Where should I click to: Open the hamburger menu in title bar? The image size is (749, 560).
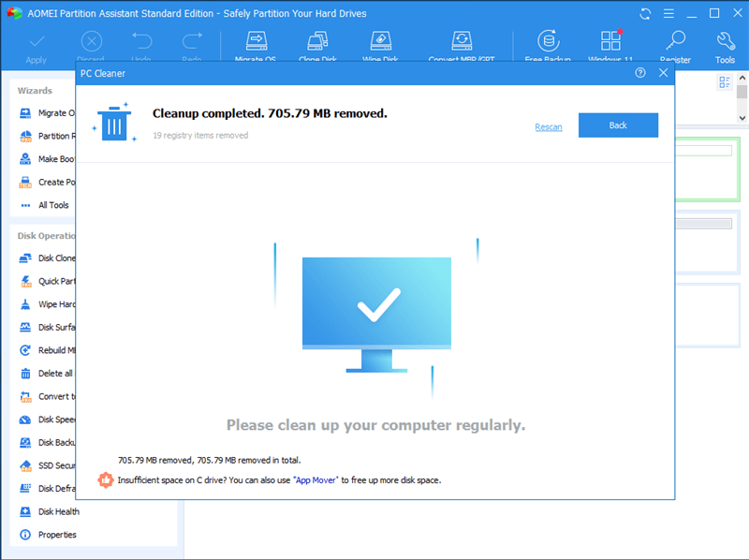668,13
